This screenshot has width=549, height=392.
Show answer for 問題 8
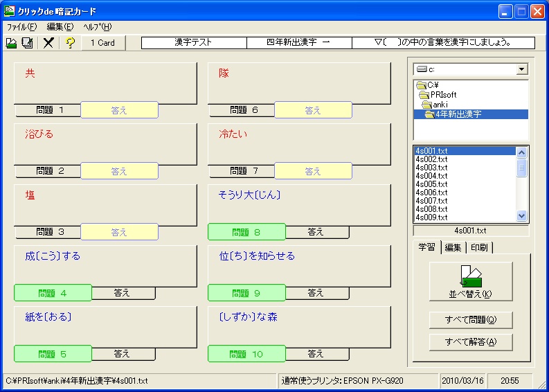click(317, 231)
